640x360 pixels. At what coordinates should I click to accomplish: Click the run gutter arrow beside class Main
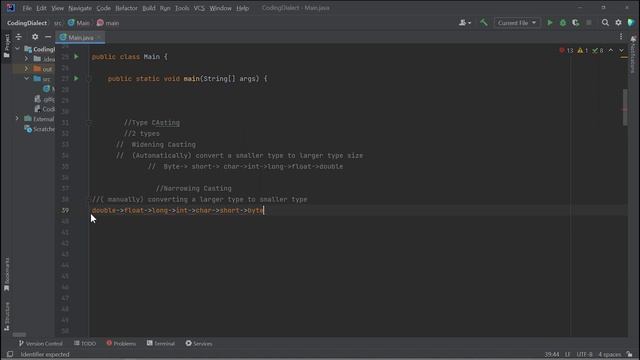pyautogui.click(x=76, y=57)
